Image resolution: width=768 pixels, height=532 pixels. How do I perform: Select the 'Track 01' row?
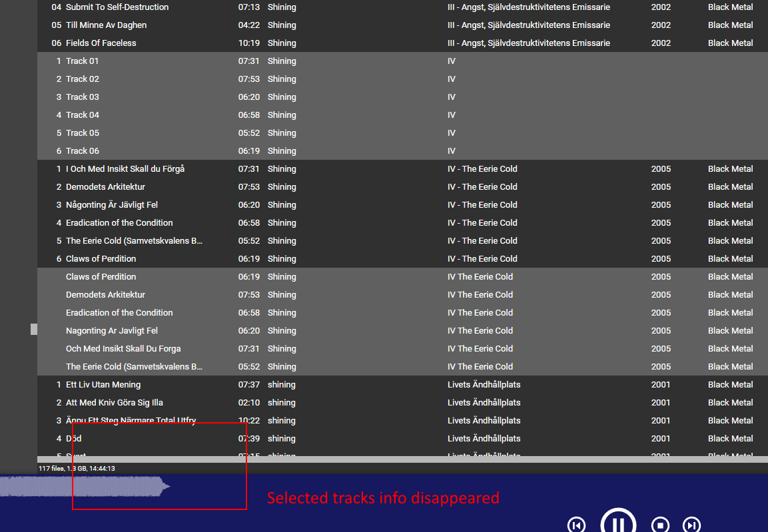point(402,61)
